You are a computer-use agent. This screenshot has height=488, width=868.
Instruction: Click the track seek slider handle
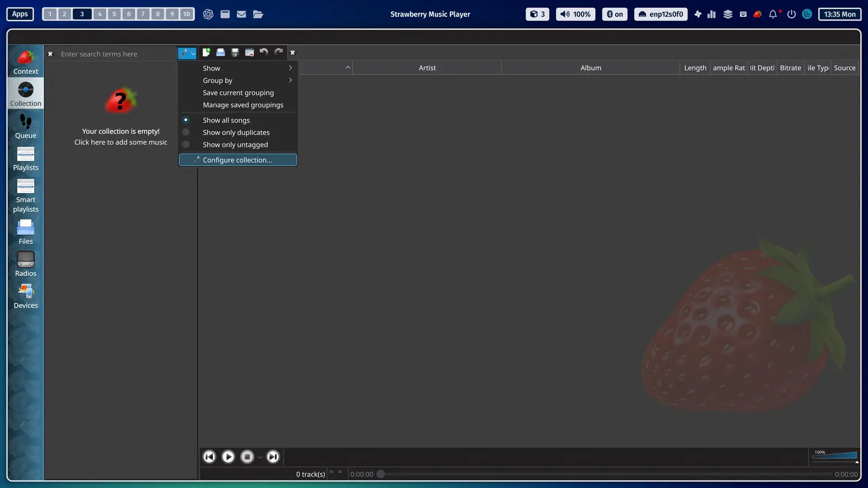coord(381,474)
